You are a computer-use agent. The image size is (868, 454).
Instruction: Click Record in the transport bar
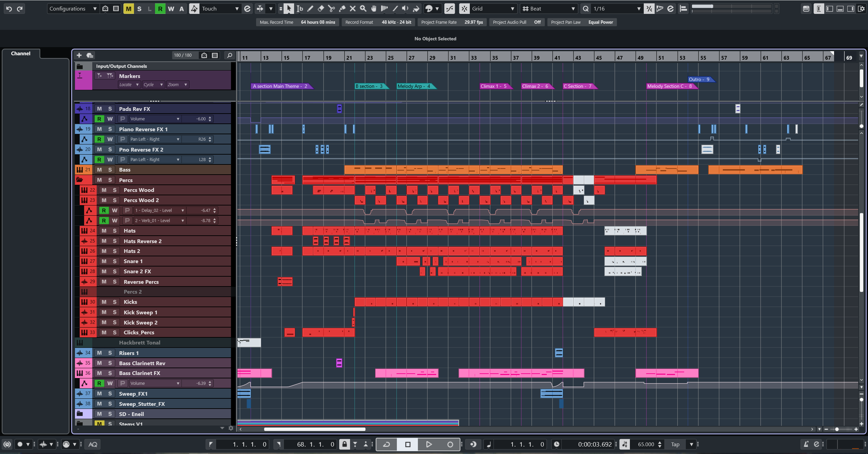point(450,444)
